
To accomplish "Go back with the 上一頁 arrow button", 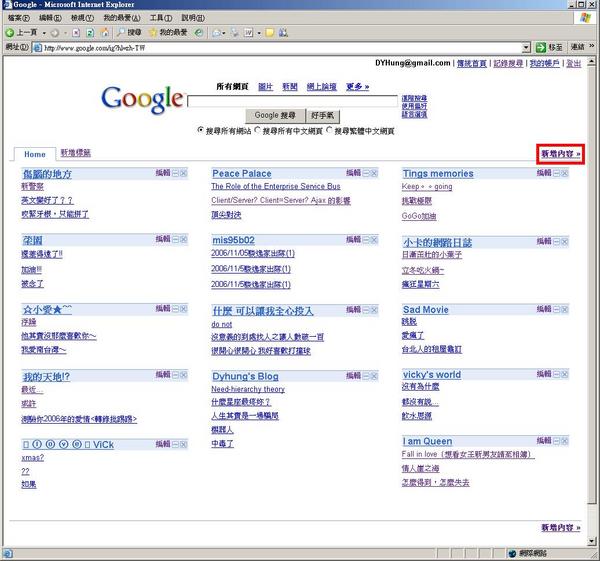I will click(x=21, y=33).
